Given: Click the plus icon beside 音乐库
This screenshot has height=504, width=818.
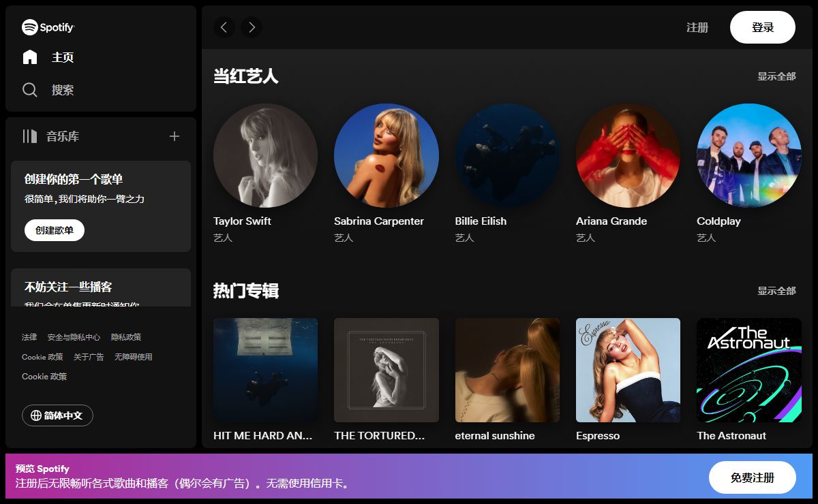Looking at the screenshot, I should [x=175, y=136].
